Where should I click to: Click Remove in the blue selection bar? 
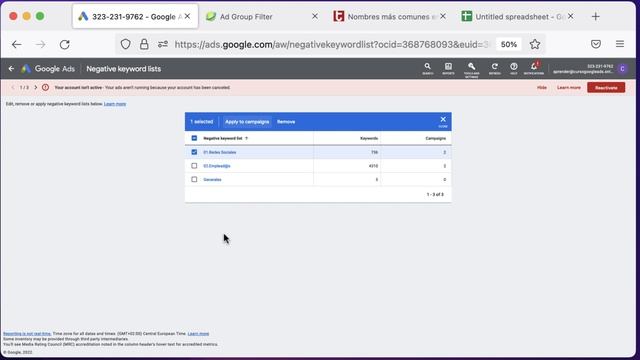point(286,122)
